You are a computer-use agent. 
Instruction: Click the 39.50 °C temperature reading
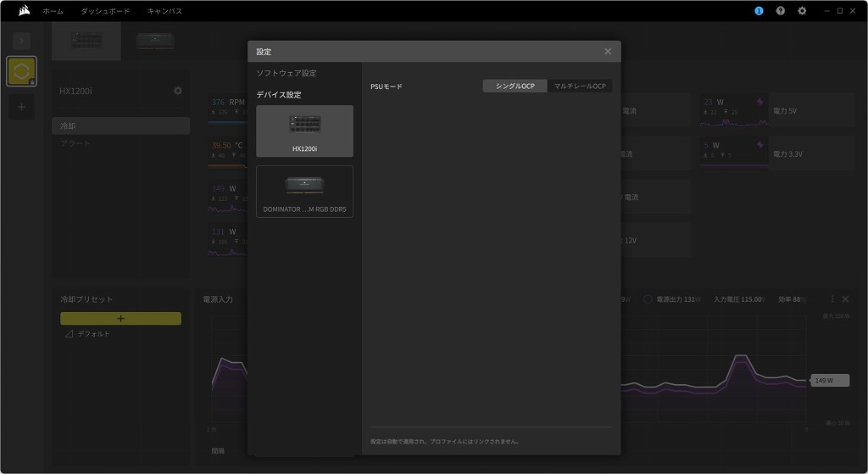tap(227, 146)
